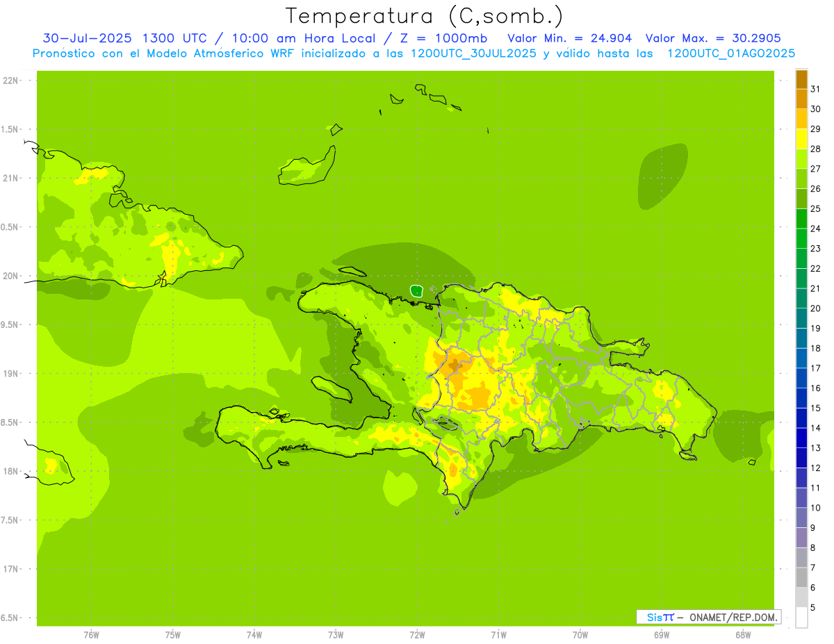Click the legend value '10'

pos(815,508)
